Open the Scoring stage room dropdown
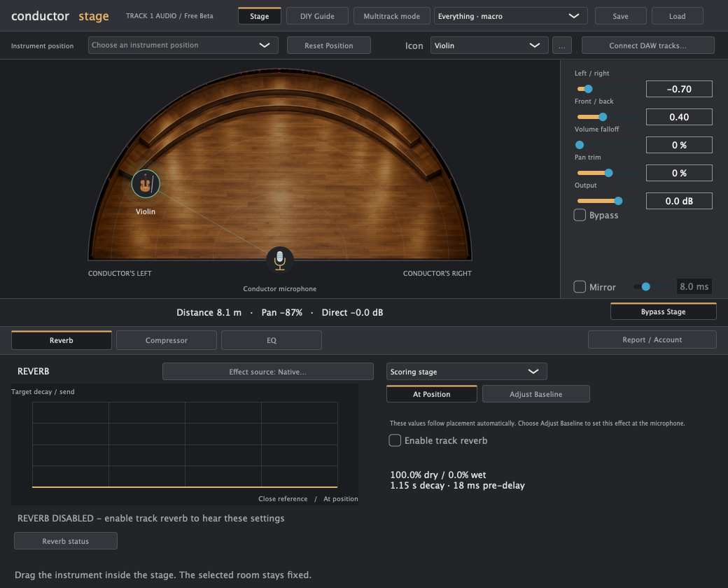Screen dimensions: 728x588 [466, 372]
